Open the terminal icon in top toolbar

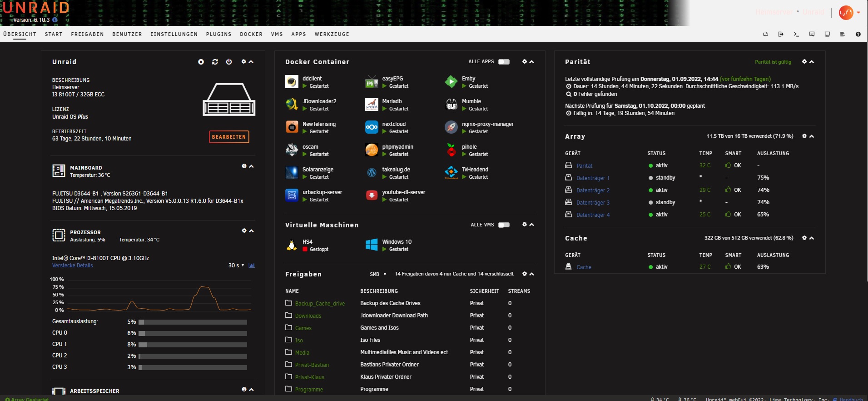796,34
